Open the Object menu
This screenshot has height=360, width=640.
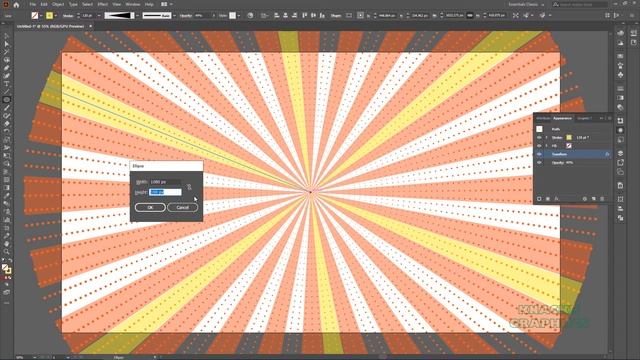58,4
